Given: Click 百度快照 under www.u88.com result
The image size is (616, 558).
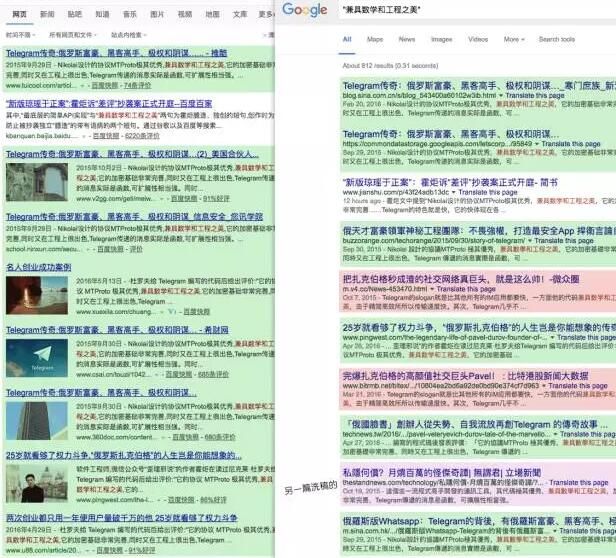Looking at the screenshot, I should [109, 550].
